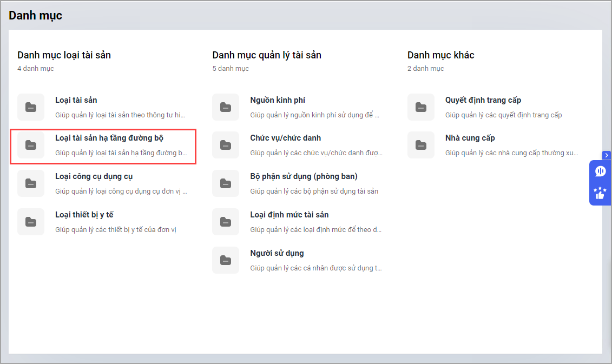Screen dimensions: 612x364
Task: Click the Loại công cụ dụng cụ title
Action: (x=94, y=176)
